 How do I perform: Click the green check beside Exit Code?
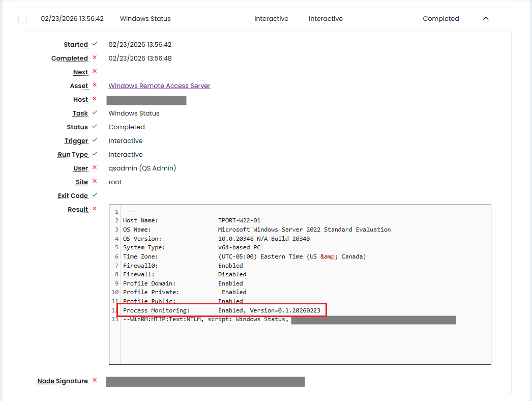click(95, 195)
